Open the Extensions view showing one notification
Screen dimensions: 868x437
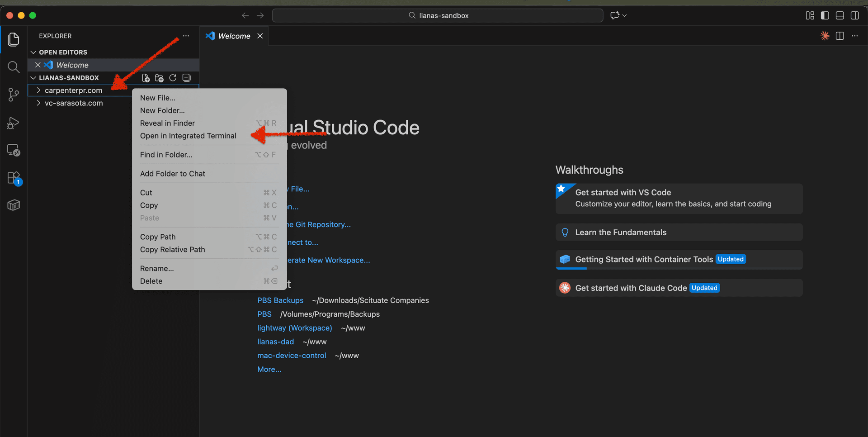(x=13, y=178)
